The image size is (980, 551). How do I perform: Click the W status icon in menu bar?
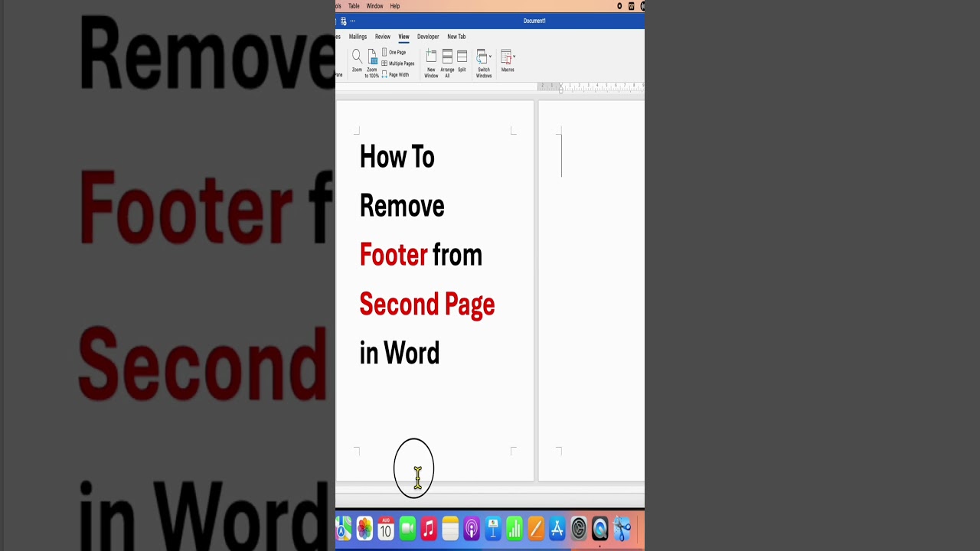(632, 6)
